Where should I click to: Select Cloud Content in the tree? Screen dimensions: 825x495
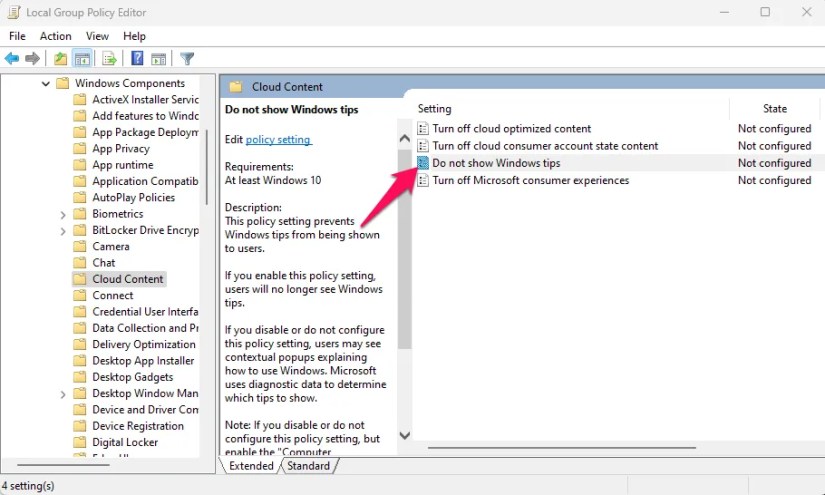pyautogui.click(x=128, y=279)
